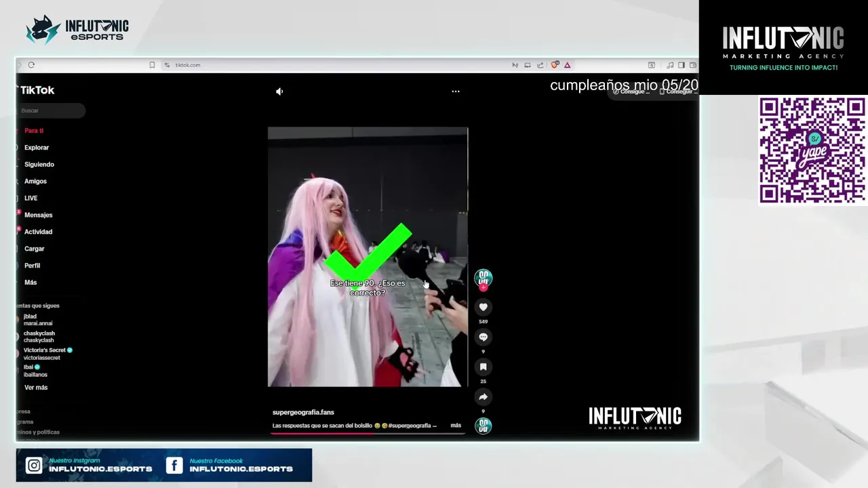
Task: Click the Buscar search field
Action: pos(51,110)
